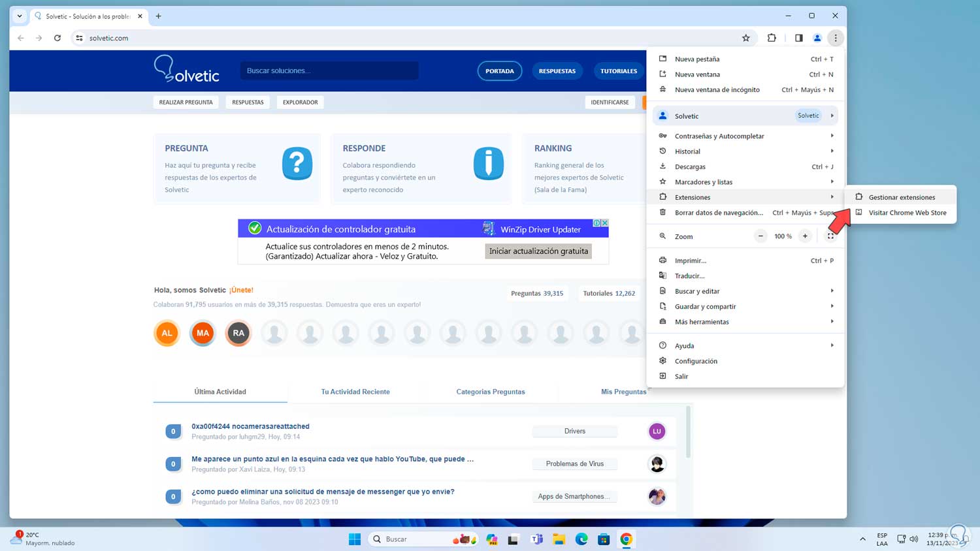Image resolution: width=980 pixels, height=551 pixels.
Task: Open Microsoft Teams from the taskbar
Action: pyautogui.click(x=537, y=539)
